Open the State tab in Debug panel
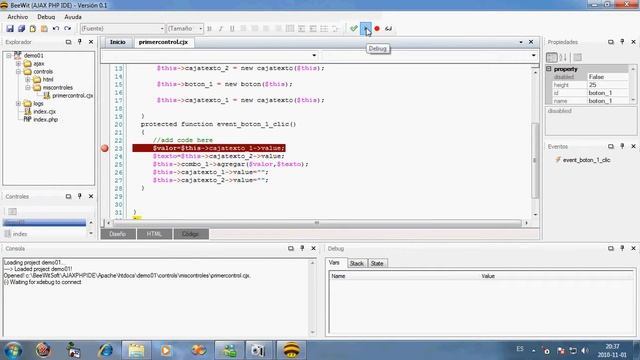Viewport: 640px width, 360px height. tap(377, 264)
